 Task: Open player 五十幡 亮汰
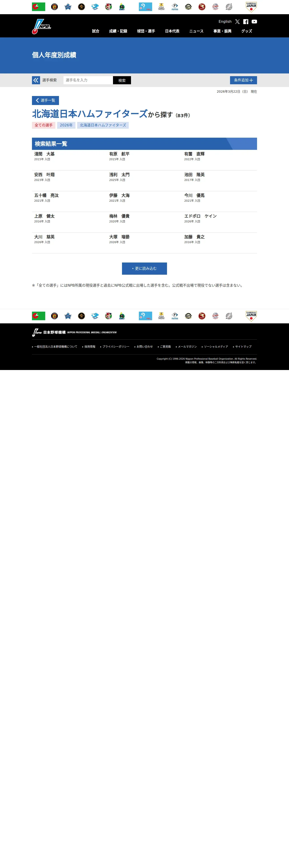click(x=46, y=195)
